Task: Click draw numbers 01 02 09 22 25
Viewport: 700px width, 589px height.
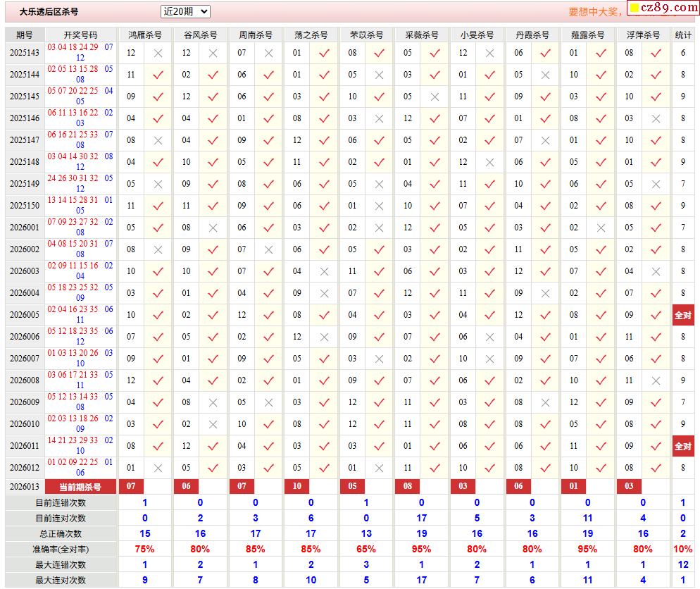Action: tap(73, 462)
